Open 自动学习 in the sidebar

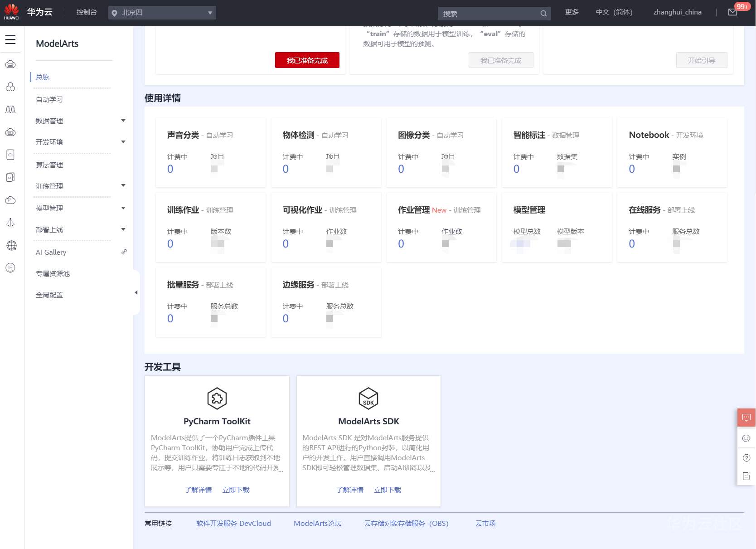[x=49, y=99]
